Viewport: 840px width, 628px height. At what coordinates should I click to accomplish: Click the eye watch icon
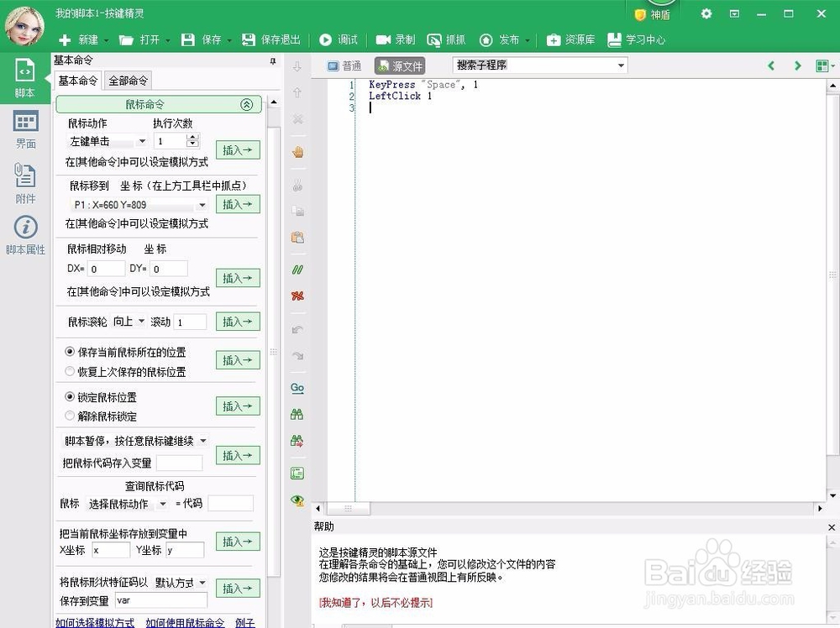297,500
